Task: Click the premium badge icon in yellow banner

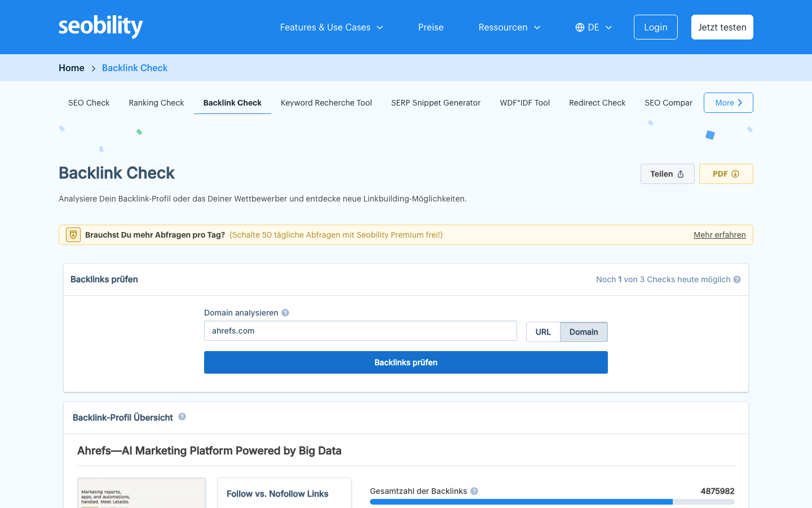Action: [73, 235]
